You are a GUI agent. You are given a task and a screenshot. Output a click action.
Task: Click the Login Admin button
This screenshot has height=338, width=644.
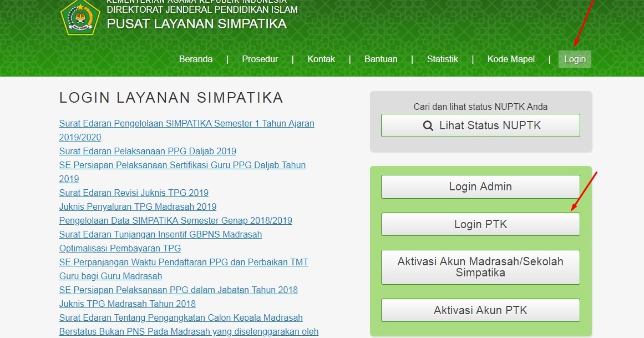pyautogui.click(x=480, y=186)
